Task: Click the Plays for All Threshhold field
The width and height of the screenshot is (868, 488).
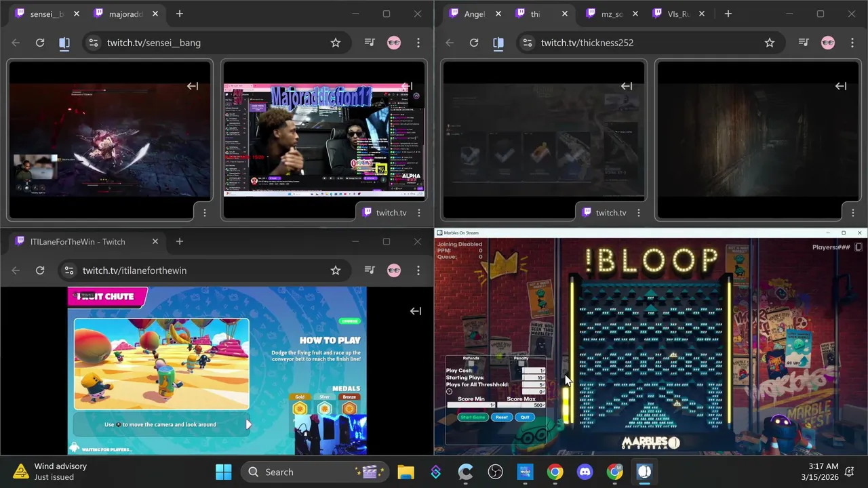Action: pos(534,385)
